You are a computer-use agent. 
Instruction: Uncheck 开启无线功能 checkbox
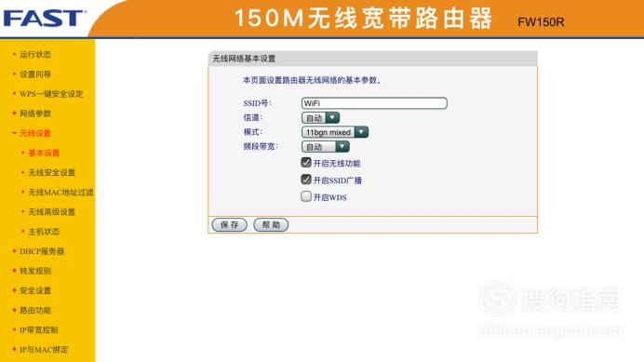point(306,162)
